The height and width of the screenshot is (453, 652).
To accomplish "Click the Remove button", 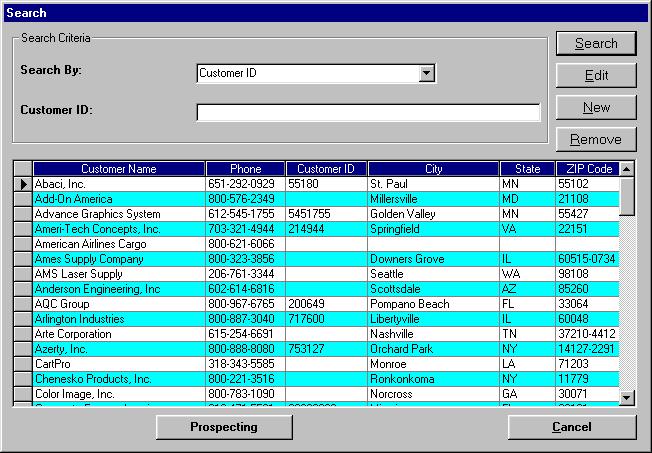I will tap(596, 139).
